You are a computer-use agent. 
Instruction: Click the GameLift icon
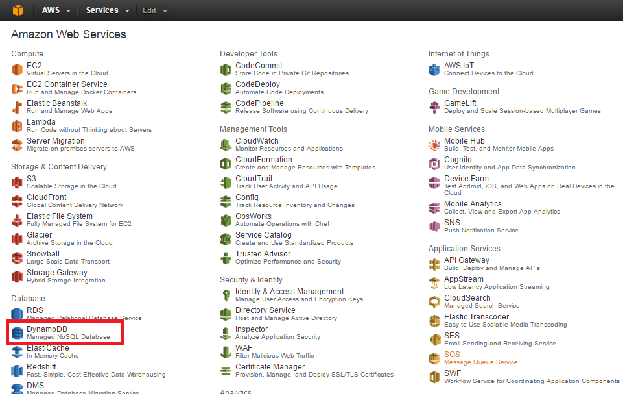click(x=434, y=107)
